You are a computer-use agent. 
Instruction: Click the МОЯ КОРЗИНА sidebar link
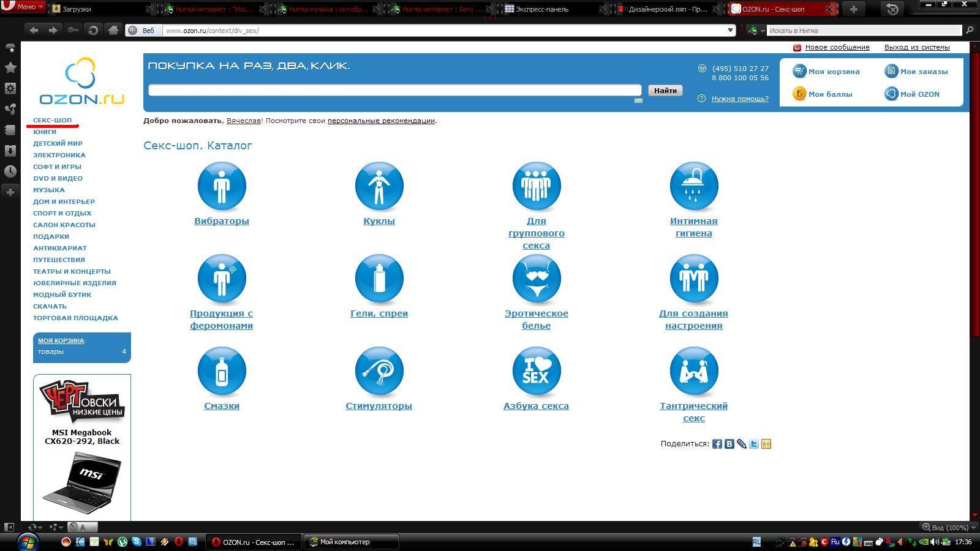61,340
